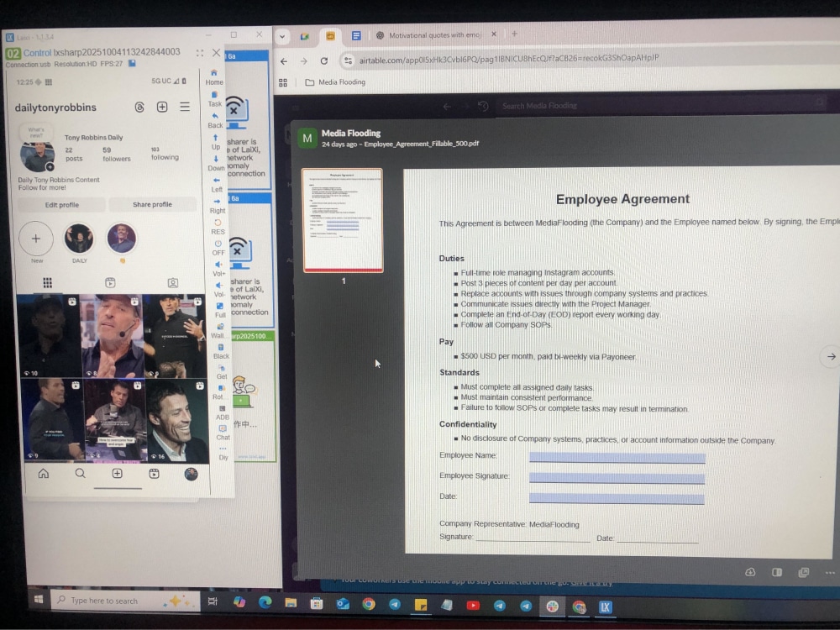840x630 pixels.
Task: Click Edit profile button
Action: click(x=61, y=205)
